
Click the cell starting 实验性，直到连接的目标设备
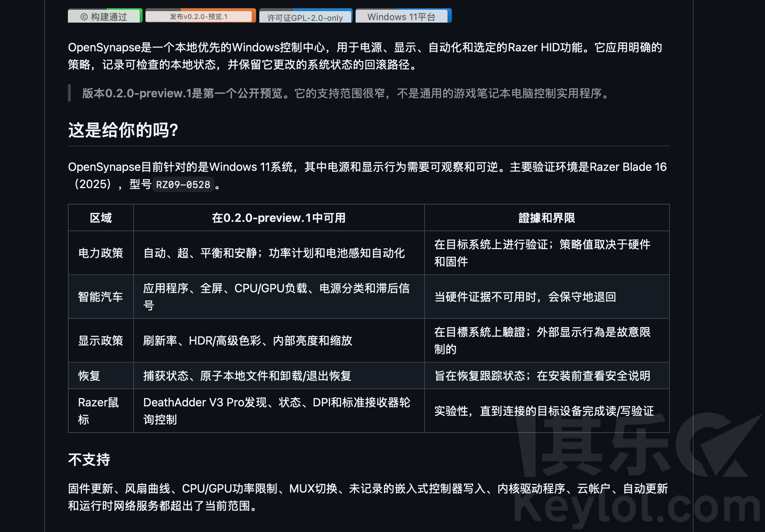[x=547, y=411]
